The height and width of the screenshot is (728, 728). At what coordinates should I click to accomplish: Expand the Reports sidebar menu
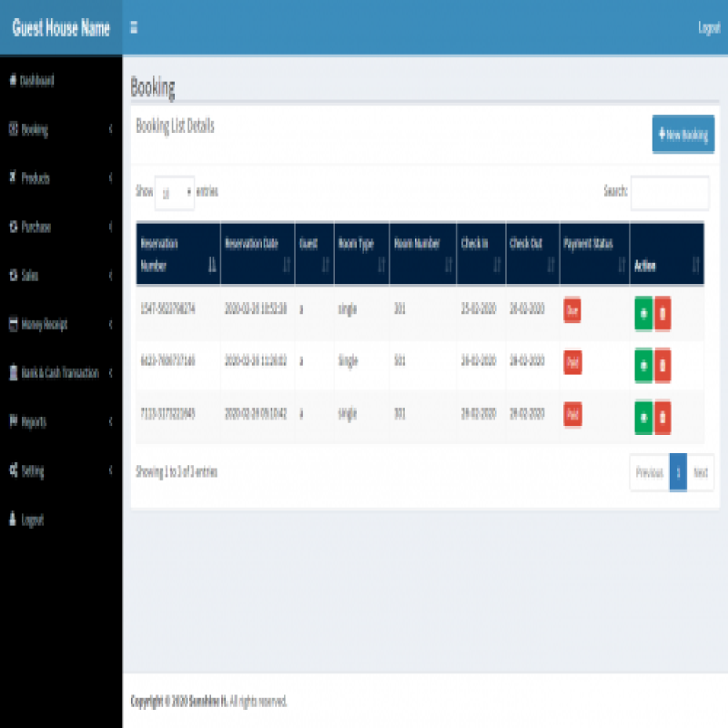(x=60, y=422)
